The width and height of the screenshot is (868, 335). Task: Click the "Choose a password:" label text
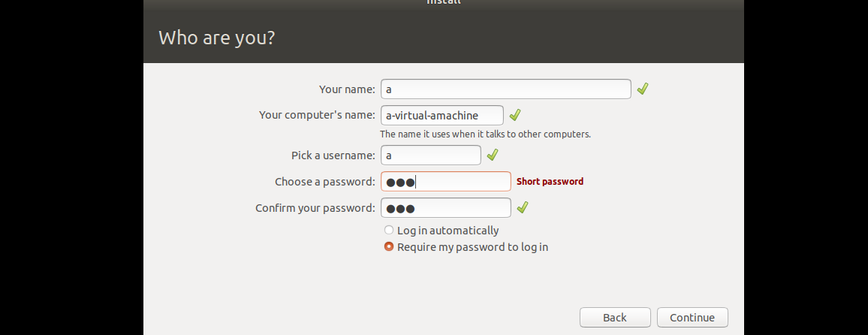(x=324, y=182)
